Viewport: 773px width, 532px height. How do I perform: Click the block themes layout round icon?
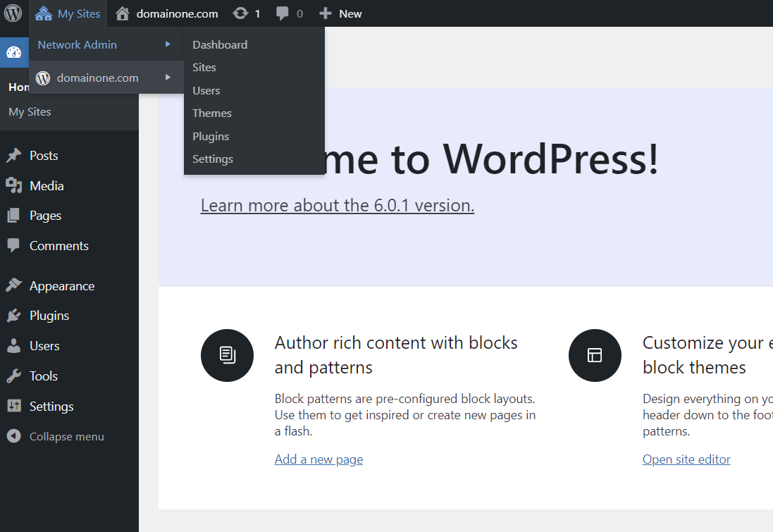595,355
